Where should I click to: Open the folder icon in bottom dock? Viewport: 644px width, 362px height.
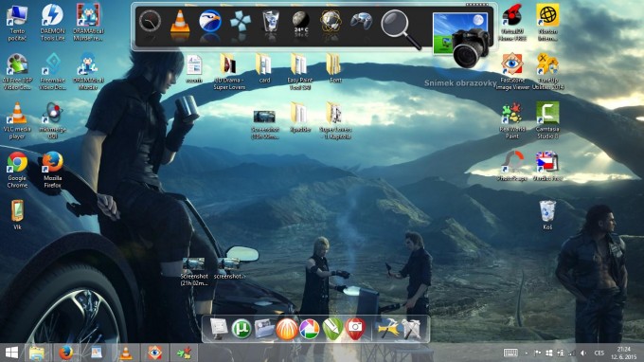click(x=264, y=329)
